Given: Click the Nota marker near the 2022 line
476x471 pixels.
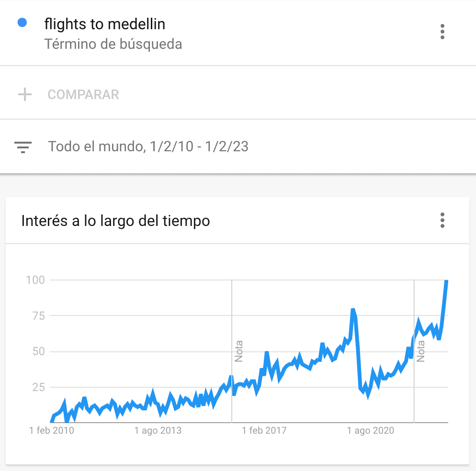Looking at the screenshot, I should tap(420, 351).
